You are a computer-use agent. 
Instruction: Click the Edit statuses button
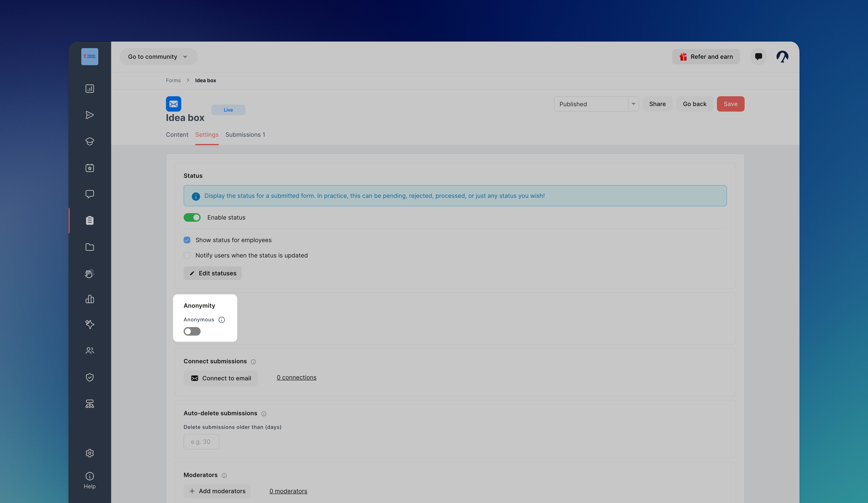coord(213,273)
